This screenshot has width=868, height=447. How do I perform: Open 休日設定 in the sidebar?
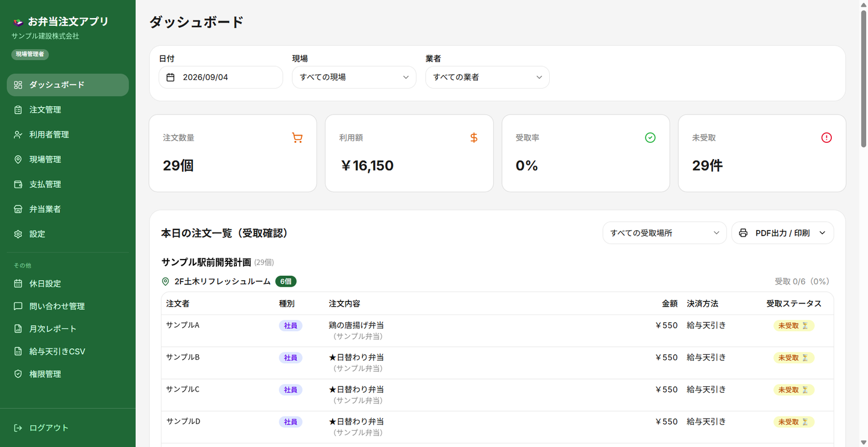(68, 284)
